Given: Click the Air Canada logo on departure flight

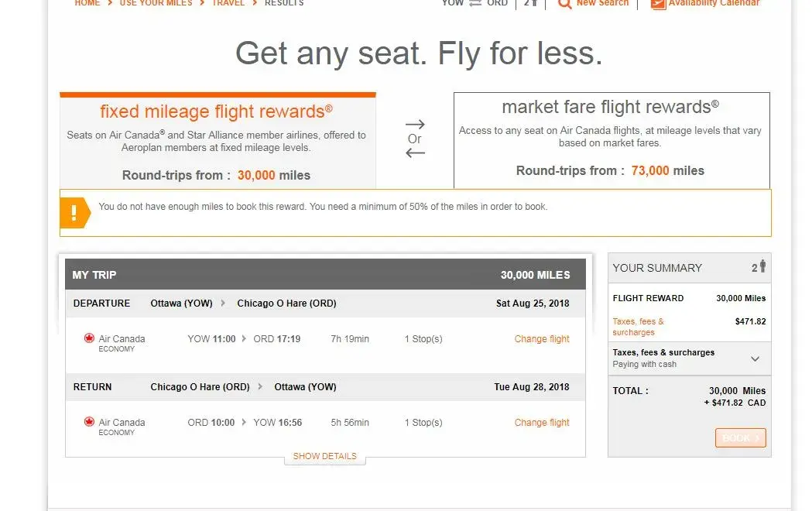Looking at the screenshot, I should tap(89, 338).
